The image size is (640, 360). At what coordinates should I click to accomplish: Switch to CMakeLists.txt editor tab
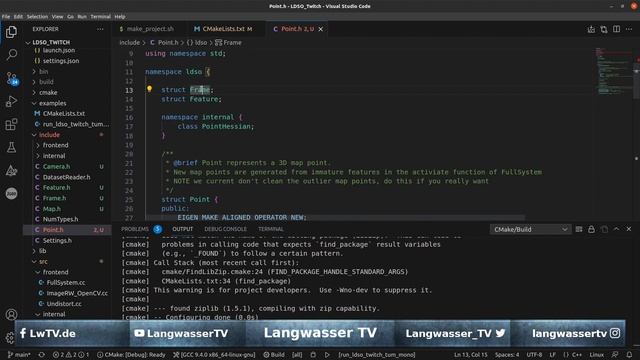(223, 29)
